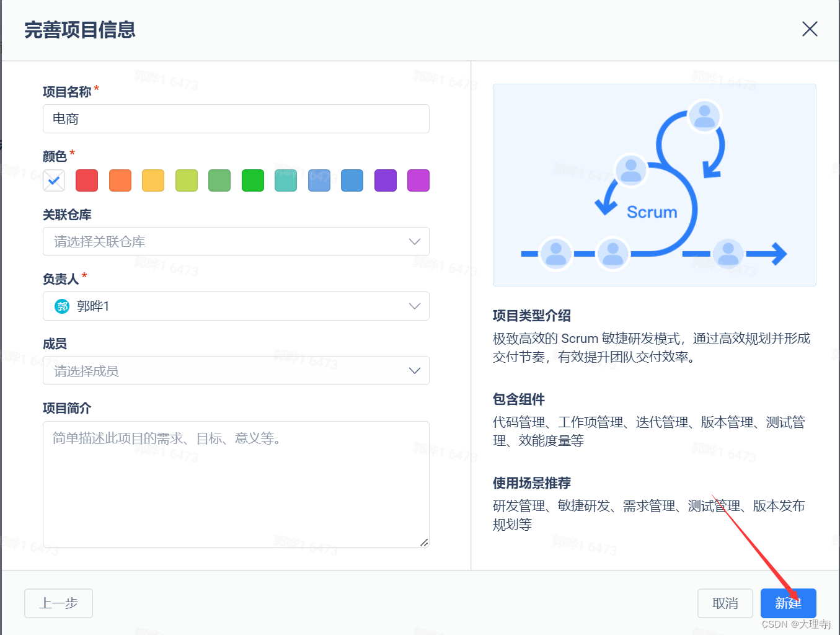Click the 负责人 dropdown chevron arrow

point(415,306)
